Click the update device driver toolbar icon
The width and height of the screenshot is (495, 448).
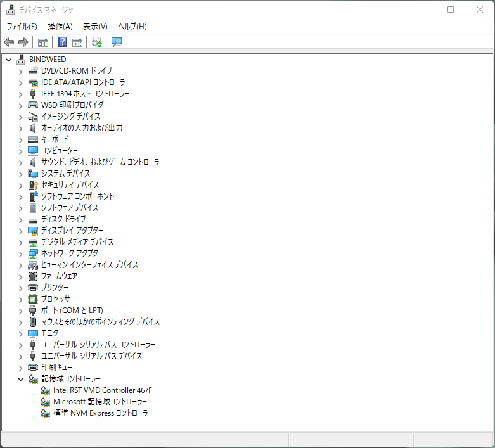pyautogui.click(x=96, y=42)
